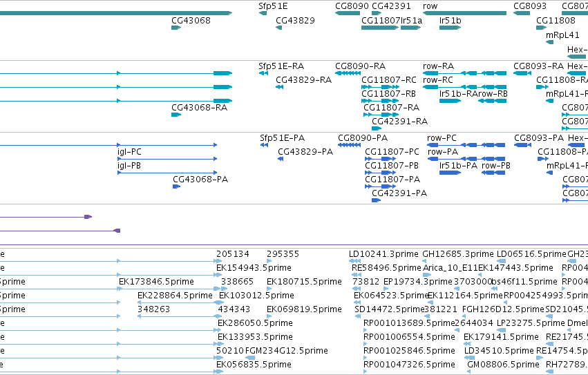
Task: Click the CG43068 gene label
Action: click(191, 21)
